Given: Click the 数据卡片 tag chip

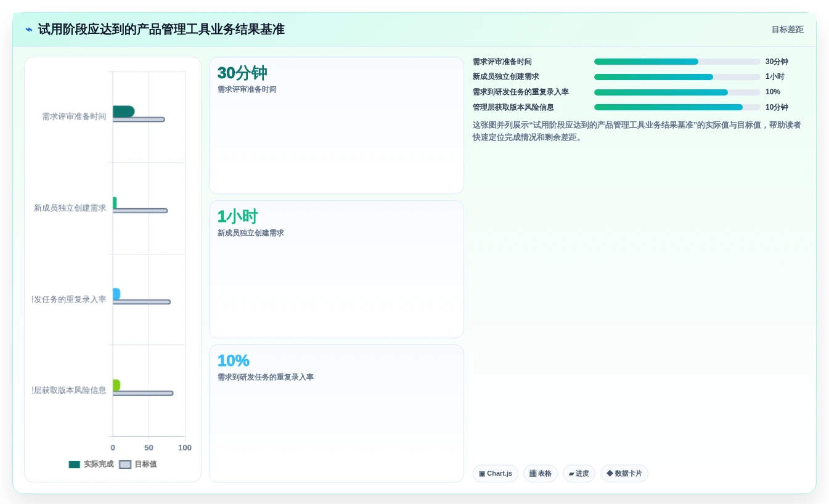Looking at the screenshot, I should pos(624,474).
